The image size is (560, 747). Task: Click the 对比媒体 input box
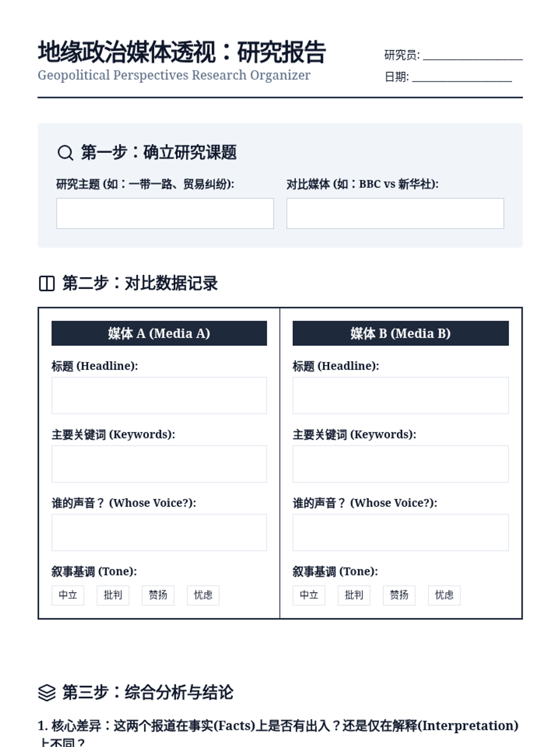pyautogui.click(x=395, y=213)
